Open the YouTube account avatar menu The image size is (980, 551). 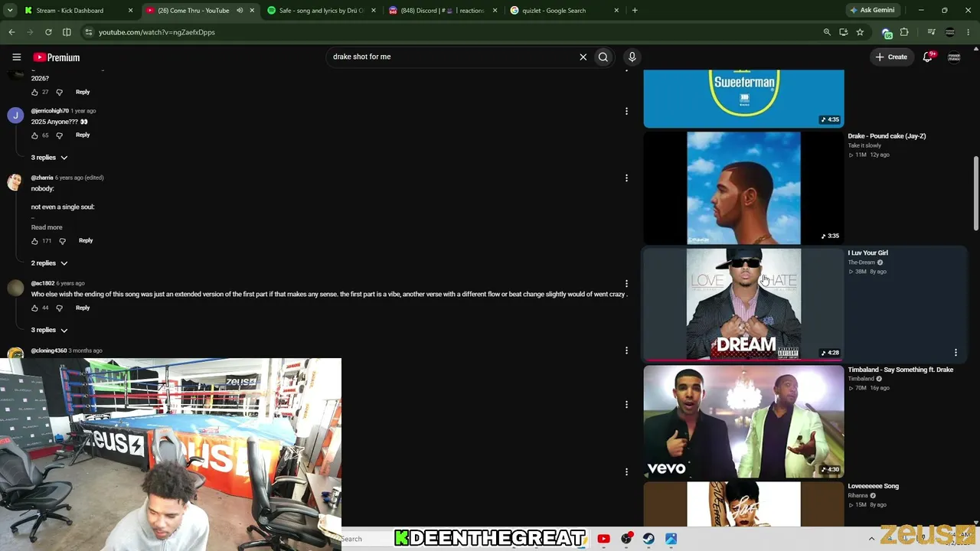pos(954,57)
